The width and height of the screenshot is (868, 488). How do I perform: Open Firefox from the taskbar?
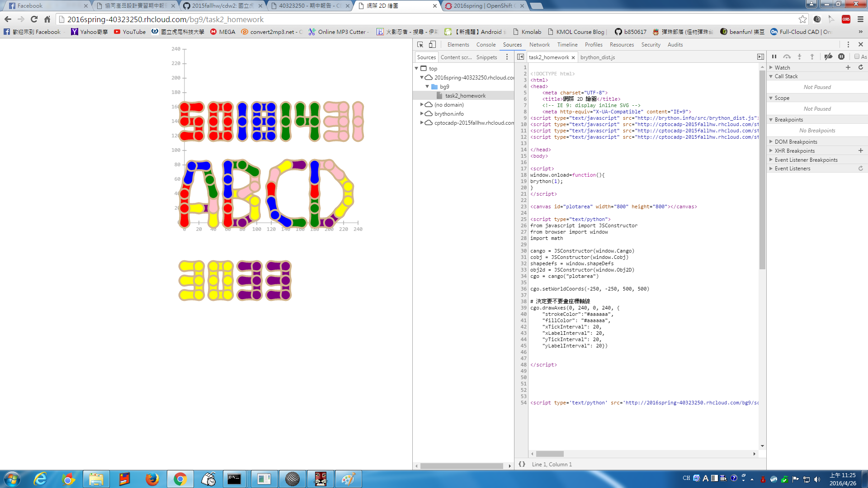152,479
